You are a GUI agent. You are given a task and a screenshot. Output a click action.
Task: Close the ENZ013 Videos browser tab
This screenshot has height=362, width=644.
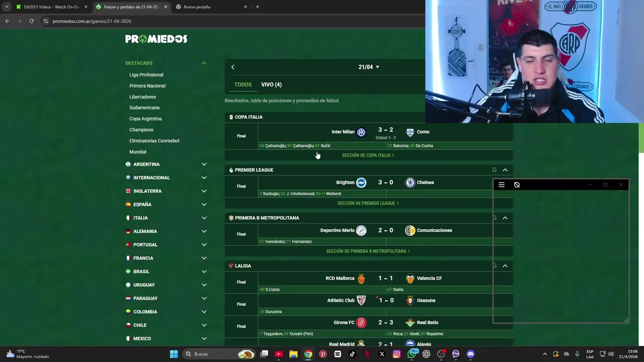(86, 7)
